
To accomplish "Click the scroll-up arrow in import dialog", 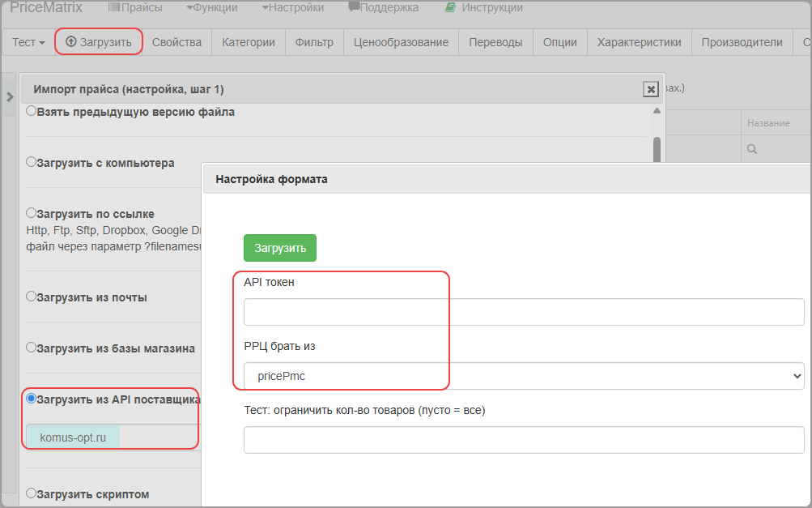I will click(657, 110).
